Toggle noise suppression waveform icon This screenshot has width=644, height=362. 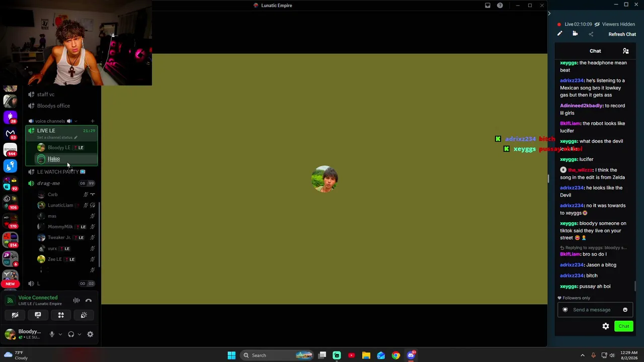[76, 301]
